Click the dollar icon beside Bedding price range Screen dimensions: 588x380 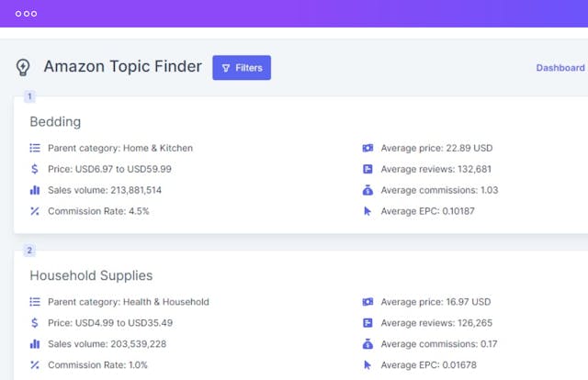(35, 169)
